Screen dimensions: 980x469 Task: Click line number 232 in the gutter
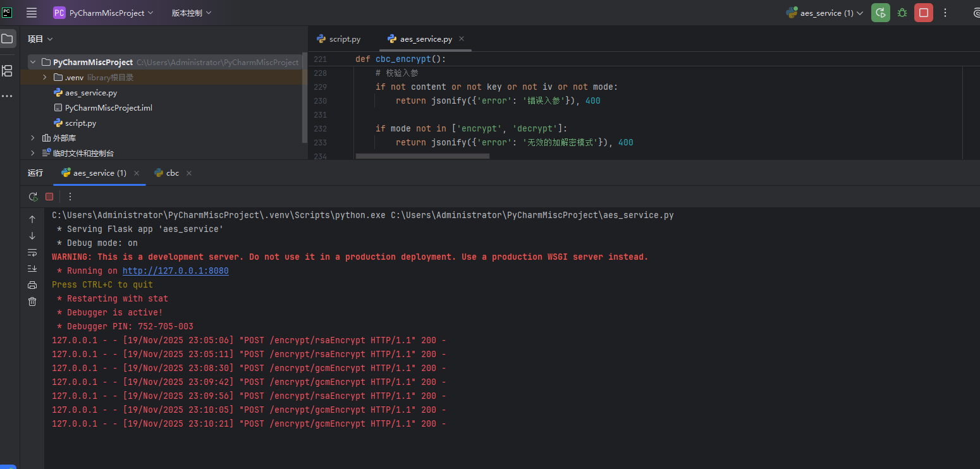click(x=321, y=128)
